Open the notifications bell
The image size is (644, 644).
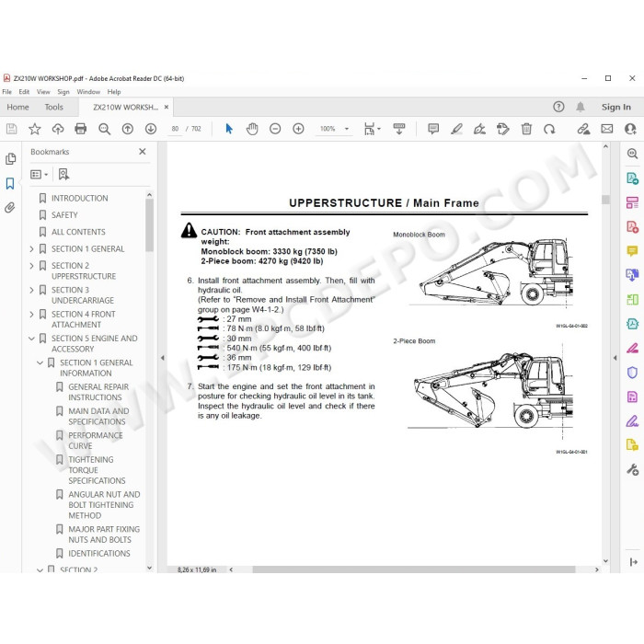click(x=580, y=108)
